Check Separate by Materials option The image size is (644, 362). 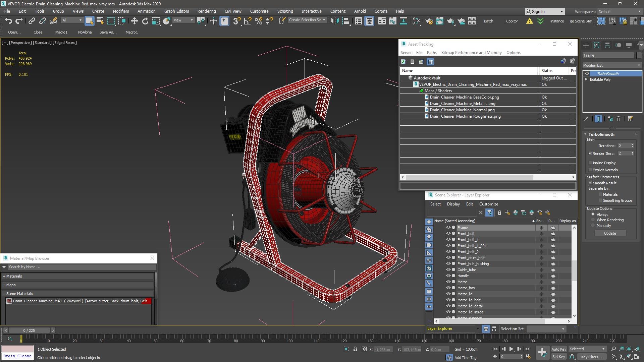tap(600, 194)
